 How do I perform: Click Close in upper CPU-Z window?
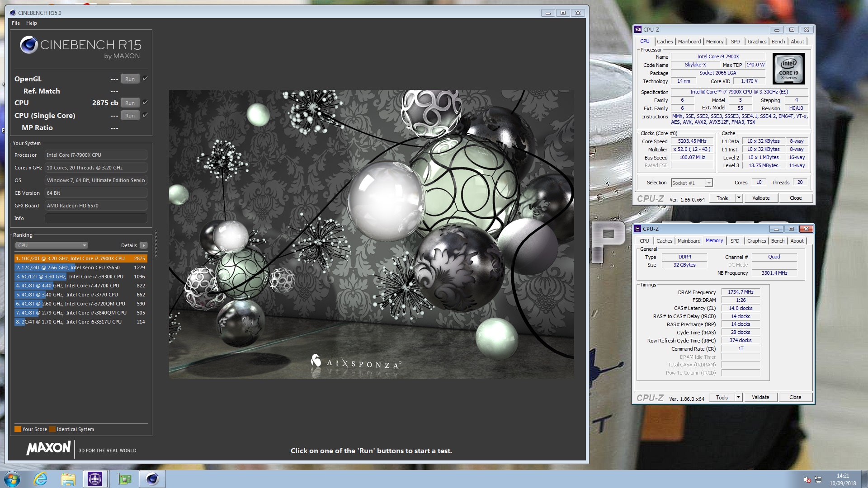pyautogui.click(x=796, y=198)
